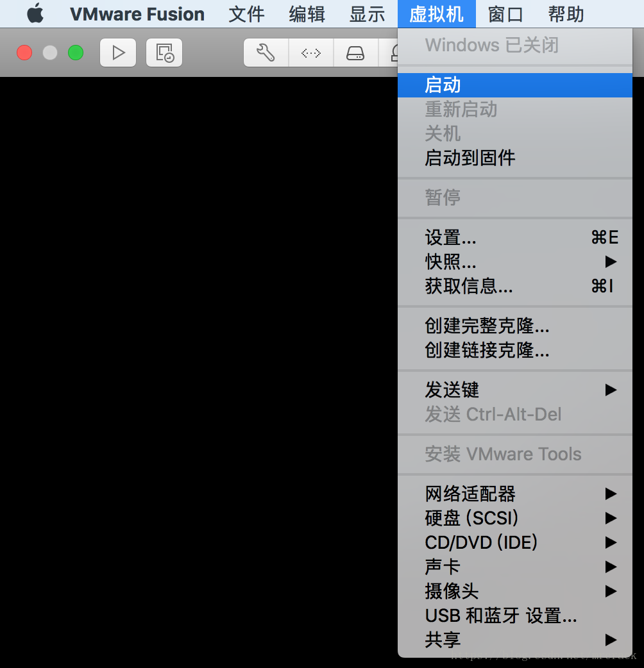
Task: Open the 窗口 menu
Action: pos(505,14)
